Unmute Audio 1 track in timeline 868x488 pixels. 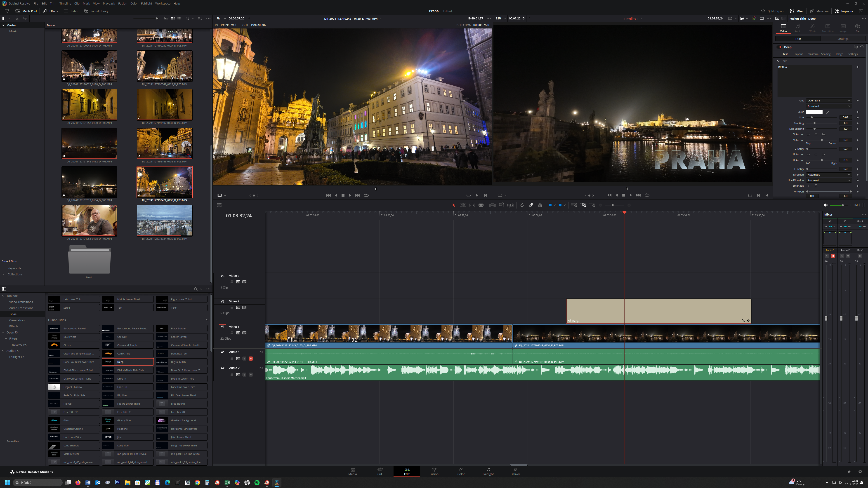click(x=251, y=358)
